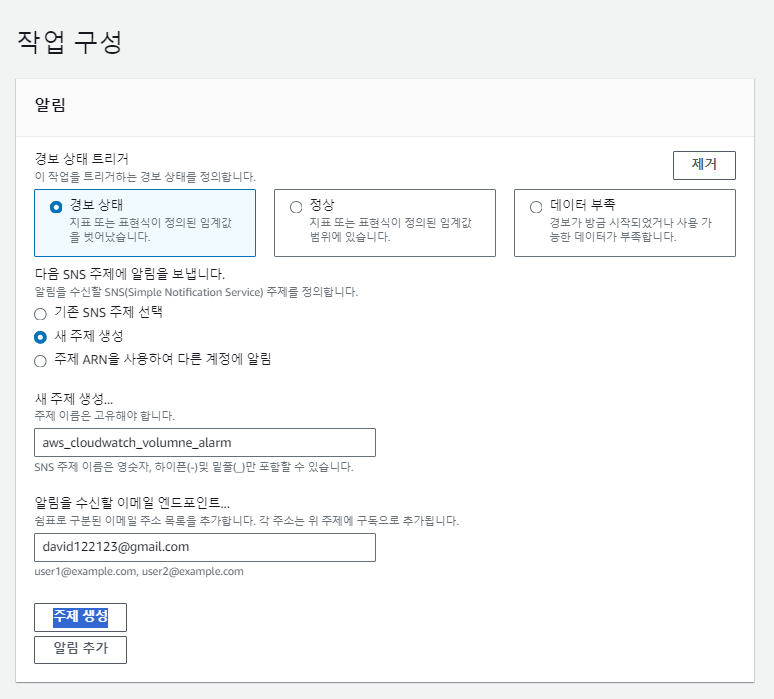Click the 다음 SNS 주제에 알림을 보냅니다 heading
This screenshot has width=774, height=699.
coord(129,274)
